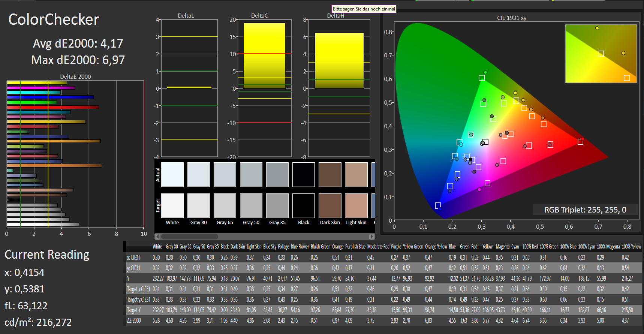Image resolution: width=644 pixels, height=334 pixels.
Task: Click the "Bluish Green" table column header
Action: pyautogui.click(x=321, y=247)
